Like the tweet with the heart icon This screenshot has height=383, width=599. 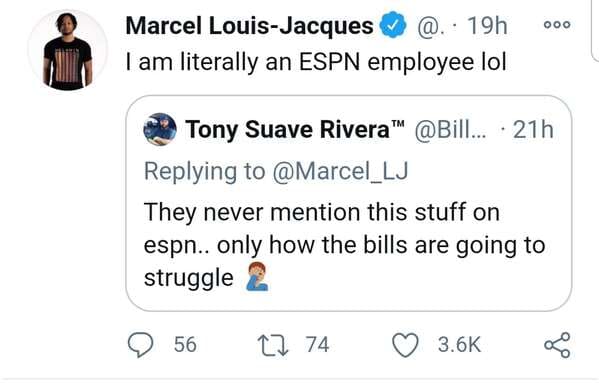coord(405,345)
